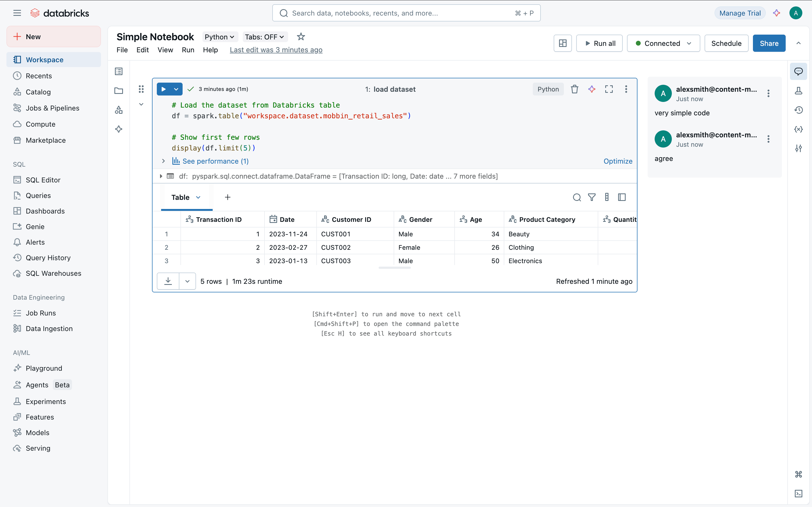Open table of contents icon in left panel

[x=119, y=71]
